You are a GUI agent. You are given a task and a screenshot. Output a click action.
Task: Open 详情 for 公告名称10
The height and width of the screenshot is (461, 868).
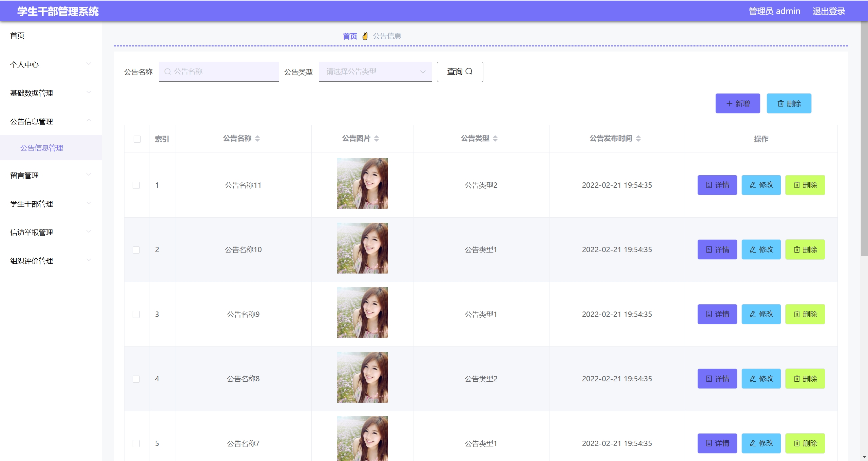coord(717,249)
